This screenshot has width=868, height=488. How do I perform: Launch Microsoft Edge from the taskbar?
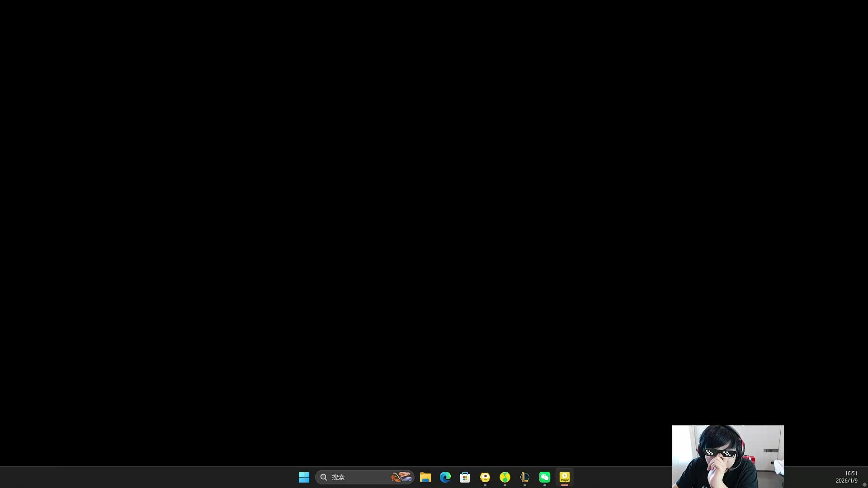[445, 477]
